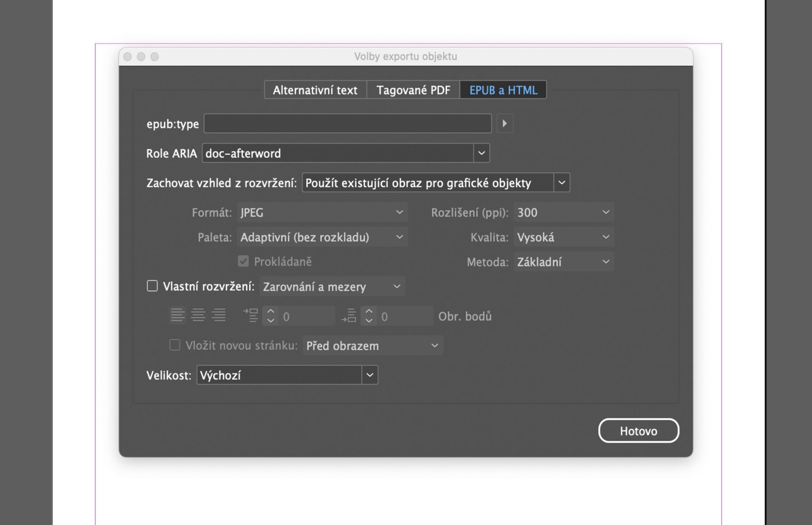
Task: Click inside the epub:type text field
Action: tap(347, 123)
